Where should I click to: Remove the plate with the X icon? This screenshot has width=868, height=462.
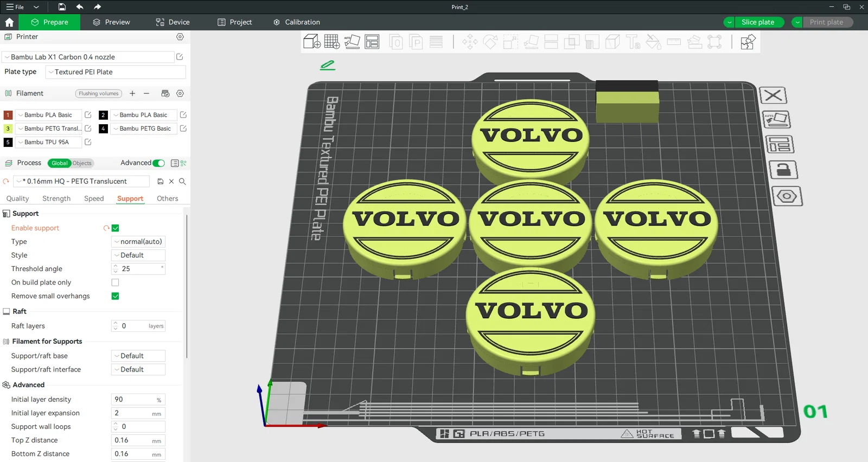(x=773, y=95)
